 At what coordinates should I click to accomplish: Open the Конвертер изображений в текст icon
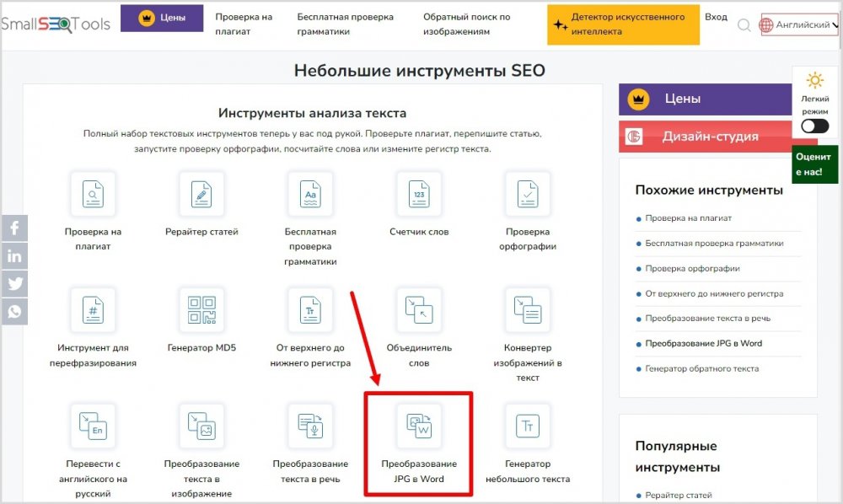point(528,310)
